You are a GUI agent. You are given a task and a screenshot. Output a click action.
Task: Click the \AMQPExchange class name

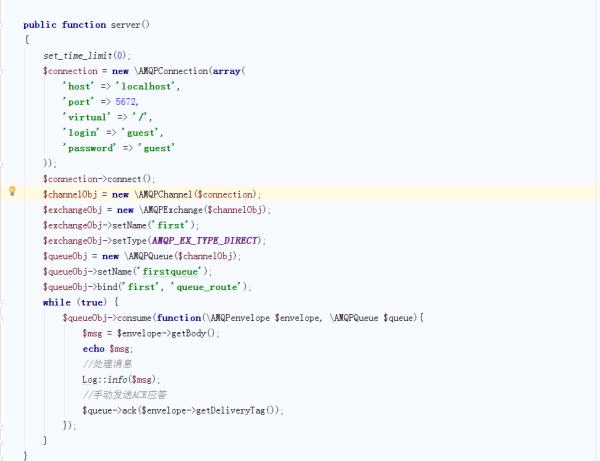point(171,210)
